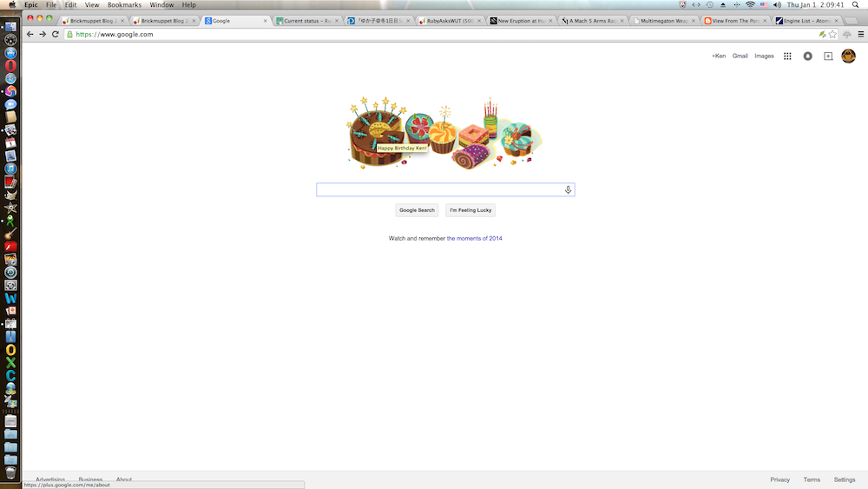
Task: Start voice search with microphone icon
Action: click(x=568, y=190)
